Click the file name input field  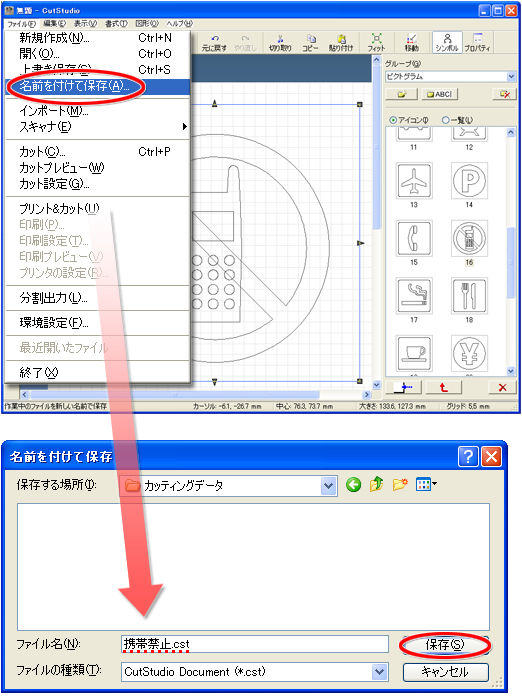(x=255, y=644)
